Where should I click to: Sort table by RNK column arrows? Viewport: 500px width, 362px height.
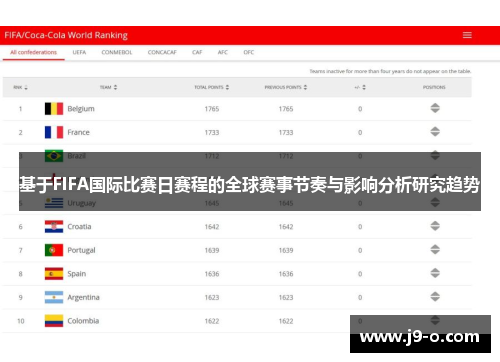[26, 87]
